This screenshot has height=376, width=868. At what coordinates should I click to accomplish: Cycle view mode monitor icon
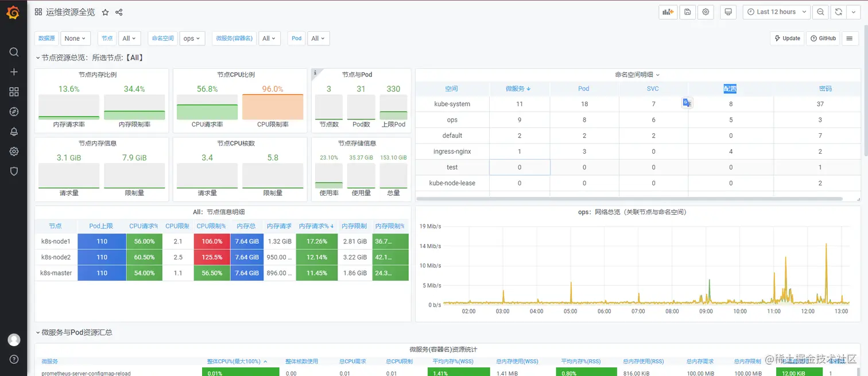coord(728,12)
